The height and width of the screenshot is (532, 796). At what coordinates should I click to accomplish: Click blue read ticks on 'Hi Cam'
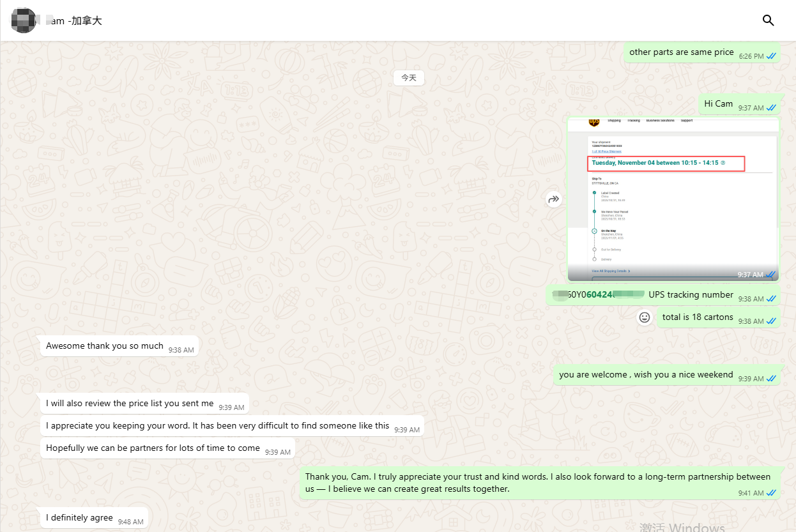click(771, 107)
